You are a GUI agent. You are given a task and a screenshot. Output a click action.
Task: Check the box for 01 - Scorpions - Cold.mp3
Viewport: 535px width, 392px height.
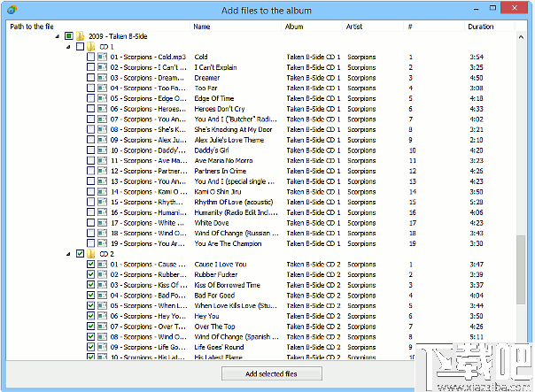90,57
